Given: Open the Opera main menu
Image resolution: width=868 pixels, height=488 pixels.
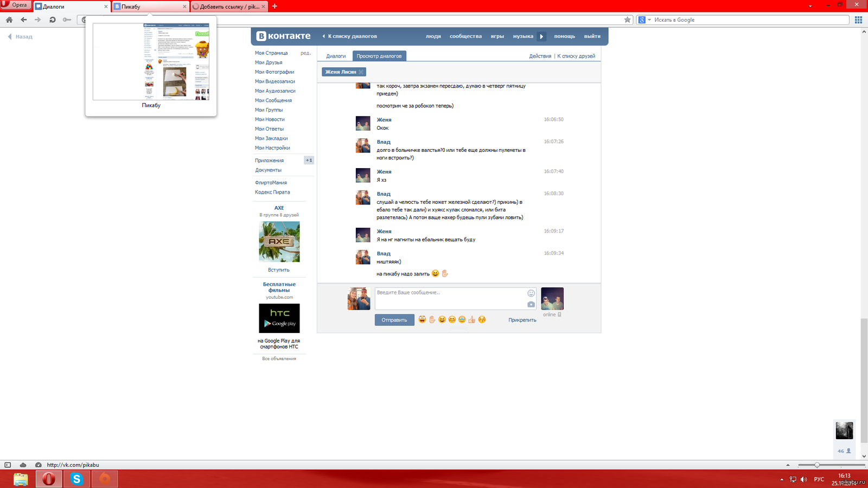Looking at the screenshot, I should pyautogui.click(x=15, y=5).
